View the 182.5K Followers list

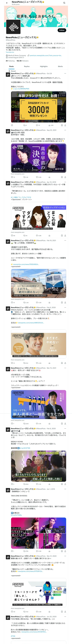pyautogui.click(x=23, y=61)
